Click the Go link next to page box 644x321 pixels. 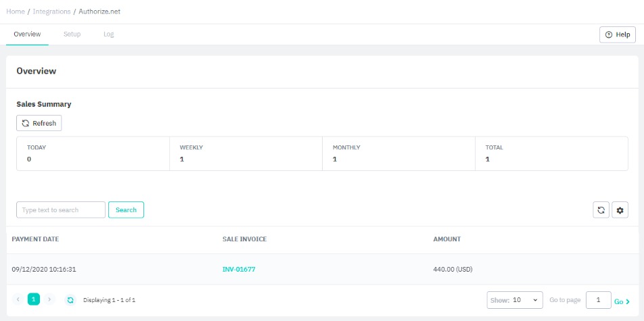click(x=622, y=301)
